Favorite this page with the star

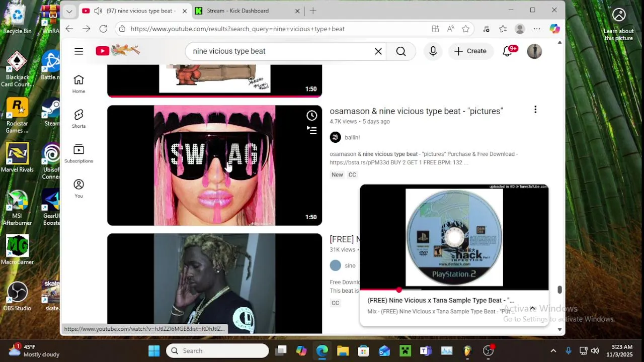coord(465,29)
